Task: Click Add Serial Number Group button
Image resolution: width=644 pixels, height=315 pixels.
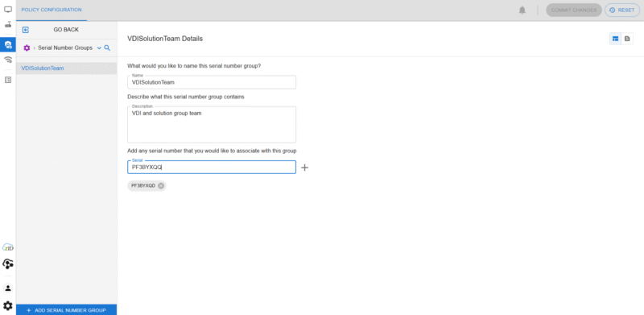Action: point(67,310)
